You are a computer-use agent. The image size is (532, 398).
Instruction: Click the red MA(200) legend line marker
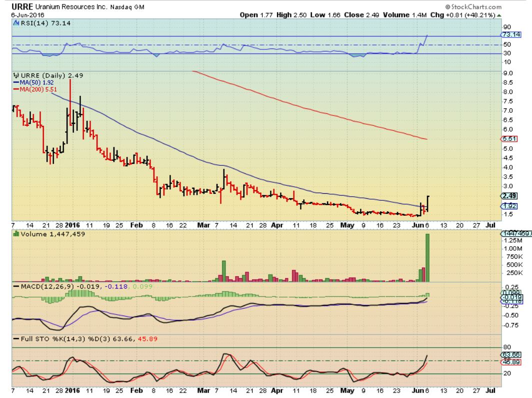coord(16,89)
